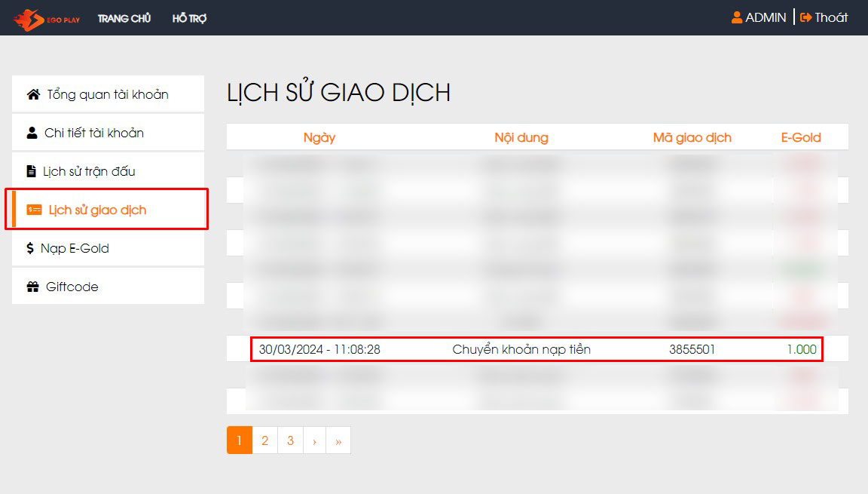The width and height of the screenshot is (868, 494).
Task: Click the date 30/03/2024 - 11:08:28
Action: coord(319,349)
